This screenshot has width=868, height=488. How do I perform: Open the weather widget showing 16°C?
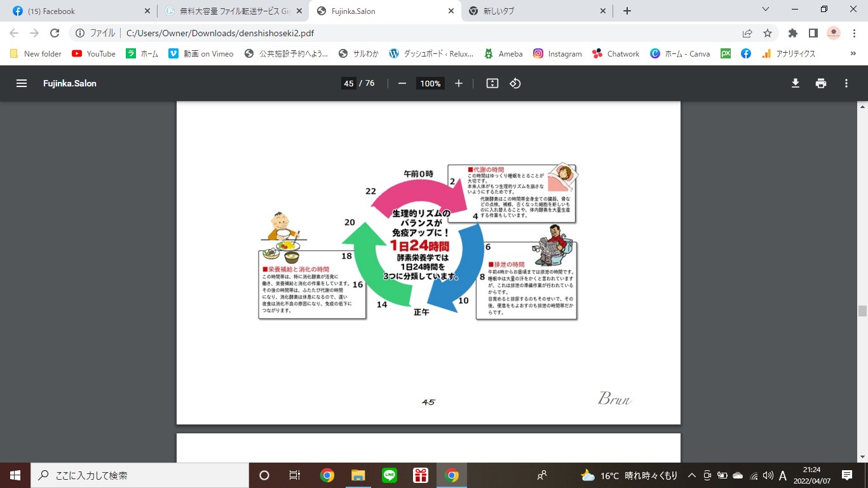point(629,475)
